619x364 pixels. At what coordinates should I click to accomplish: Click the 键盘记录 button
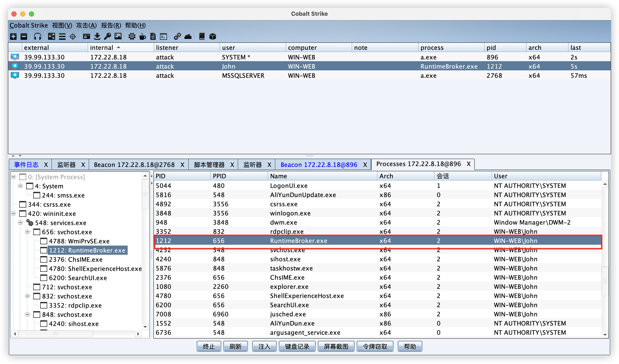click(297, 346)
